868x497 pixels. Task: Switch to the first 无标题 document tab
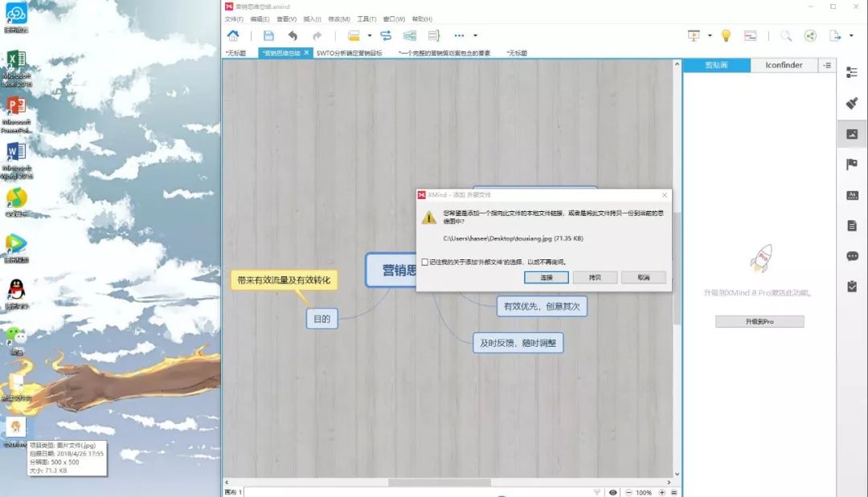coord(235,53)
